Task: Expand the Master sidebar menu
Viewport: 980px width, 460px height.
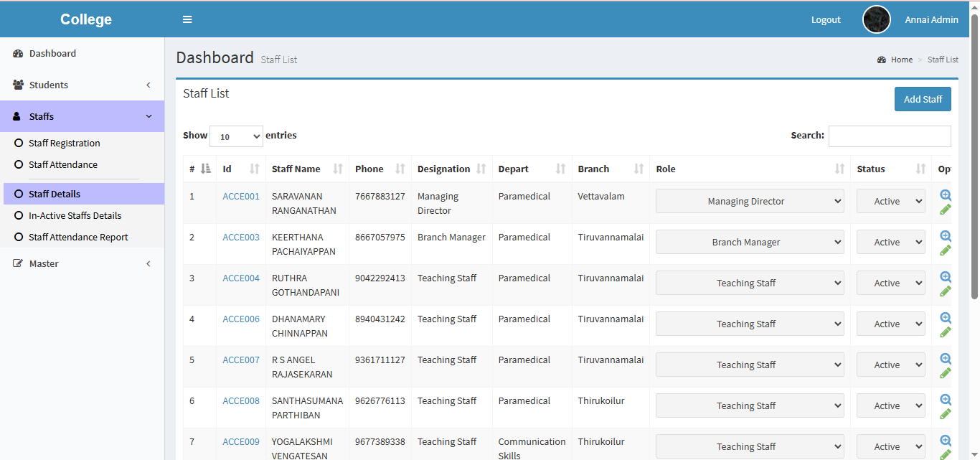Action: coord(82,263)
